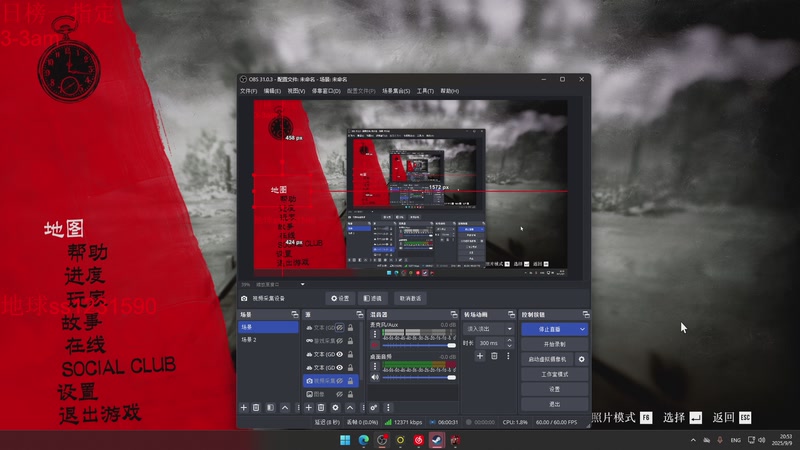Click SOCIAL CLUB in game menu
Screen dimensions: 800x450
(118, 367)
